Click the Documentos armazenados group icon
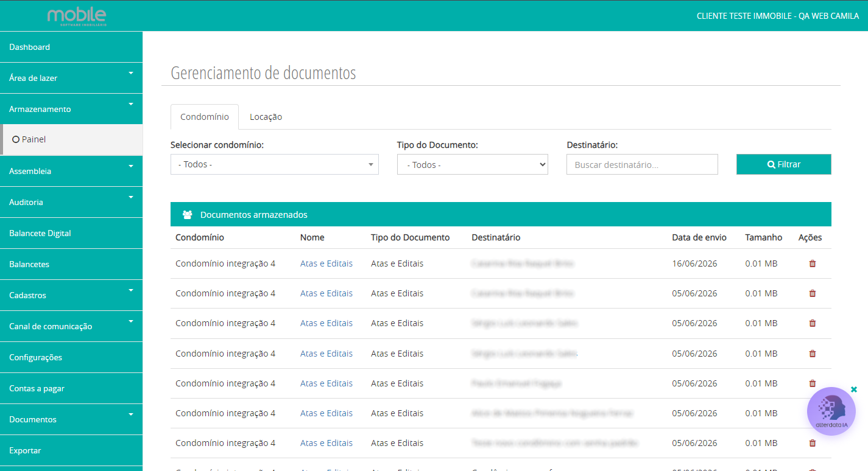 (x=188, y=215)
